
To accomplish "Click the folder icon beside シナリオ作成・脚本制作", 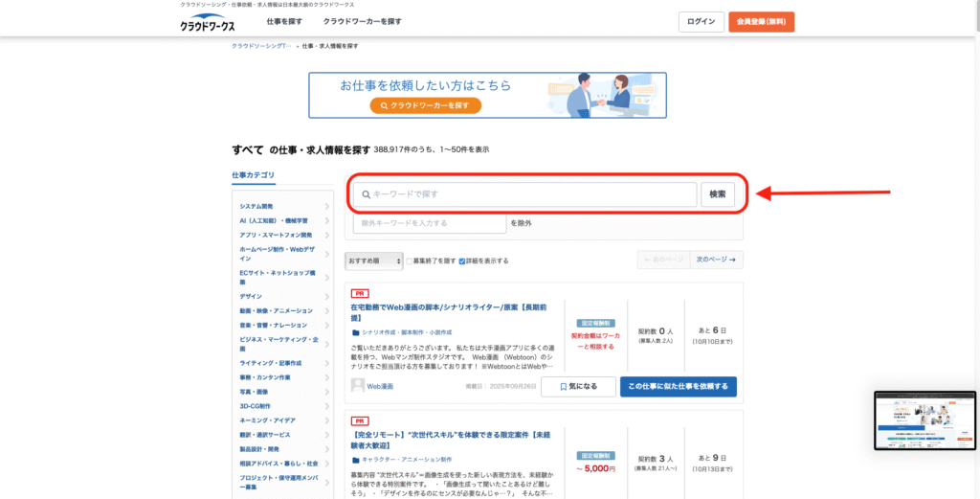I will coord(355,332).
